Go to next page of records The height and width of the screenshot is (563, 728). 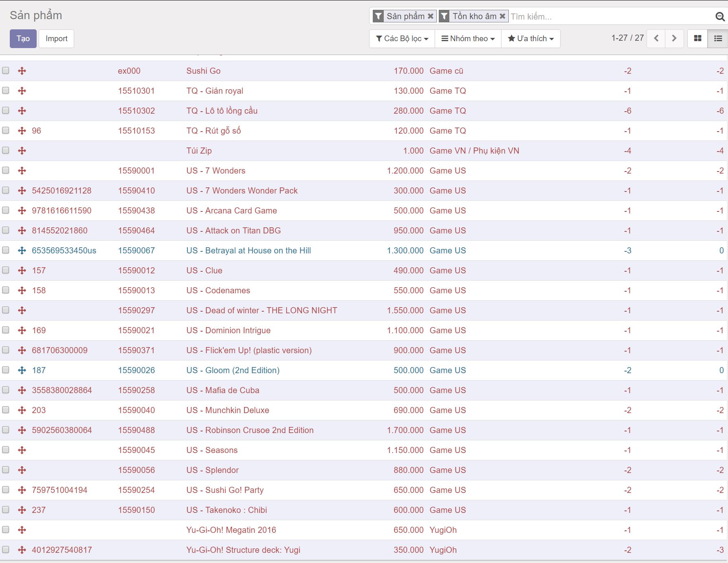point(674,38)
